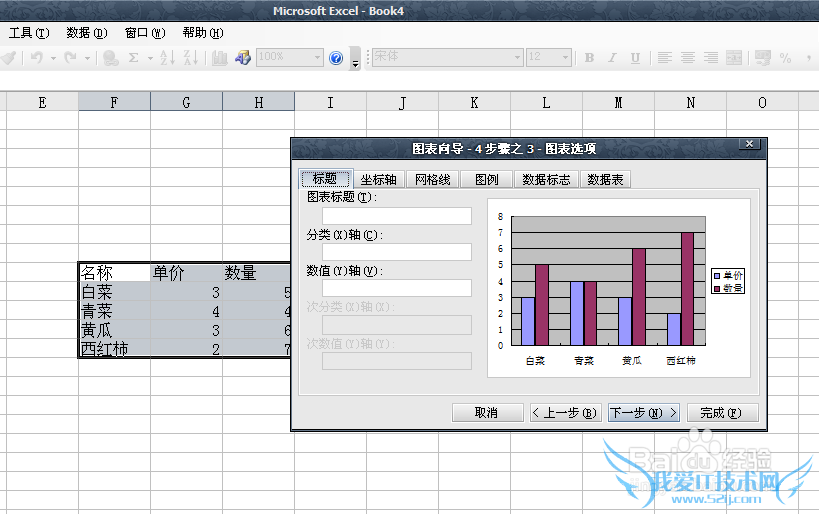Click the 上一步(B) back button
Image resolution: width=819 pixels, height=514 pixels.
point(566,413)
